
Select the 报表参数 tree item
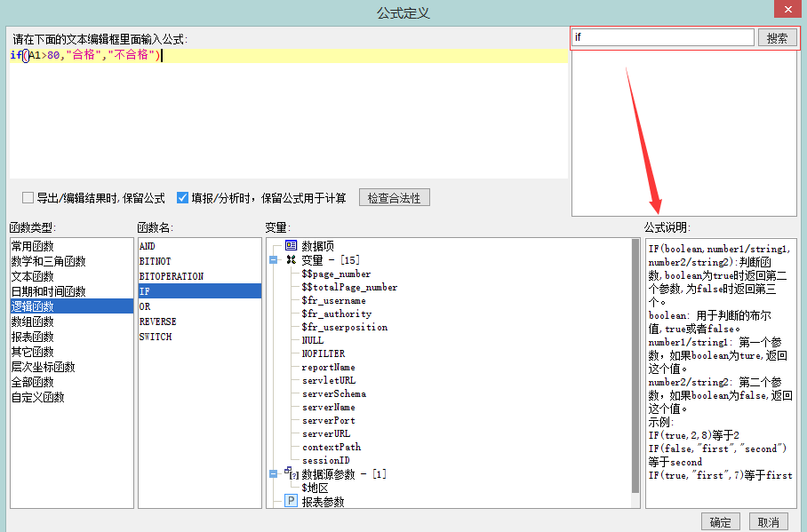323,501
